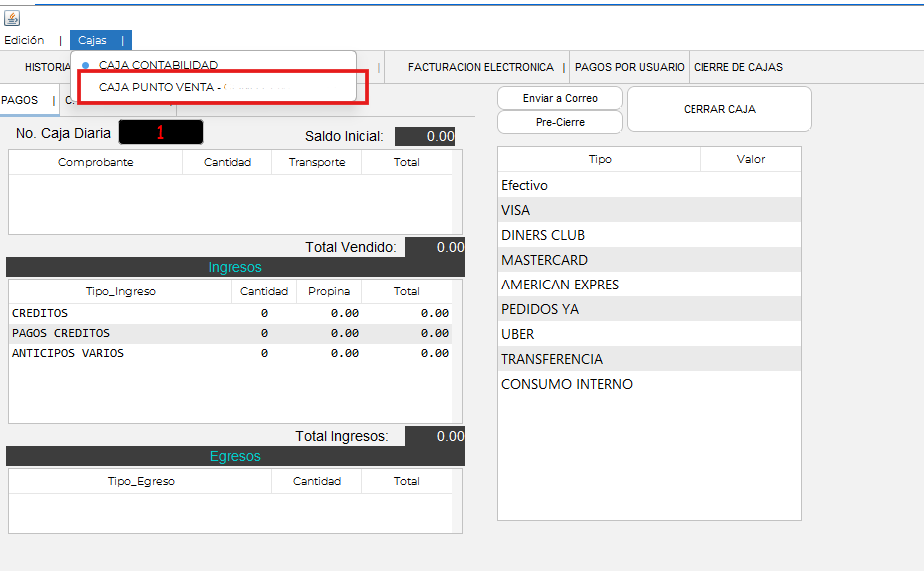Click the Saldo Inicial value field
Screen dimensions: 924x571
(x=425, y=136)
